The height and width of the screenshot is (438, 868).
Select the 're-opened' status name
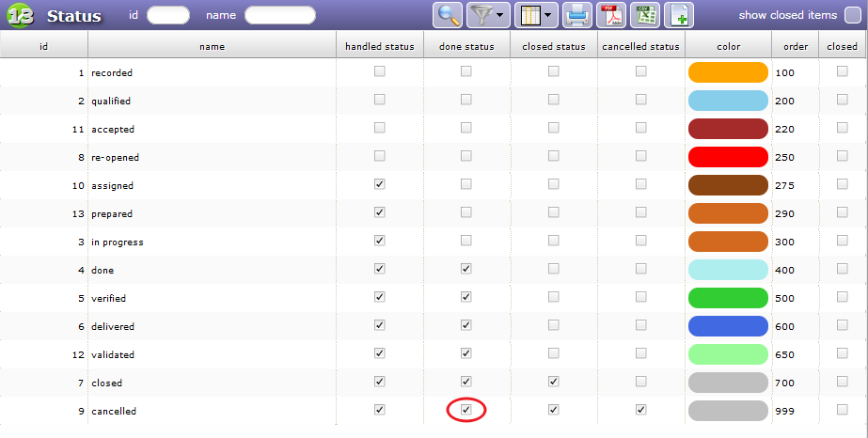[x=115, y=158]
